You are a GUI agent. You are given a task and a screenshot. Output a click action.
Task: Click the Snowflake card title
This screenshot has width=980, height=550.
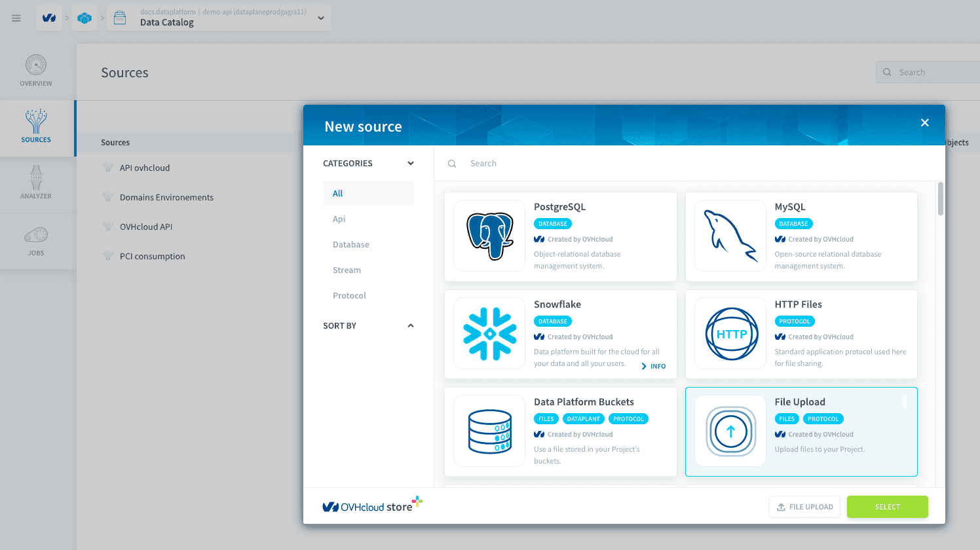click(557, 304)
